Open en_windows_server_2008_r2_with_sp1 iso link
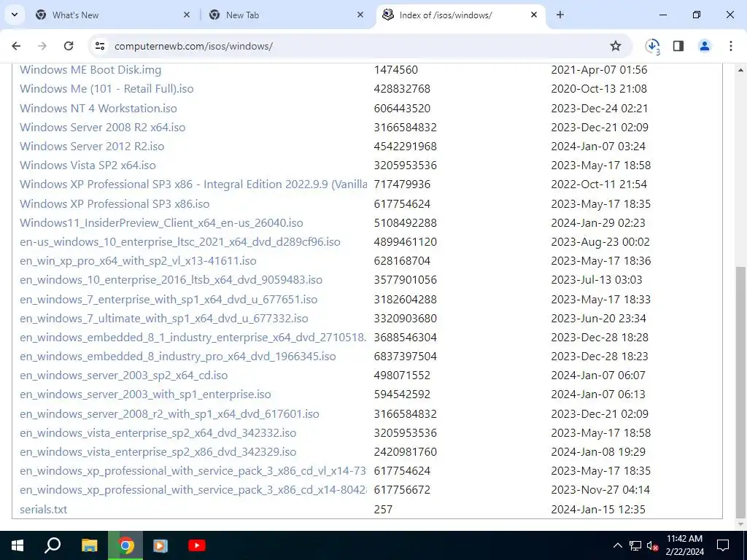The image size is (747, 560). 169,414
